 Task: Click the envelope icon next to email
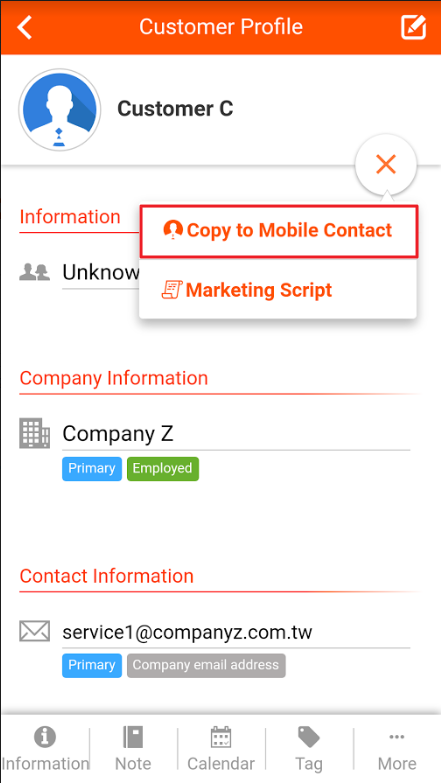(34, 631)
